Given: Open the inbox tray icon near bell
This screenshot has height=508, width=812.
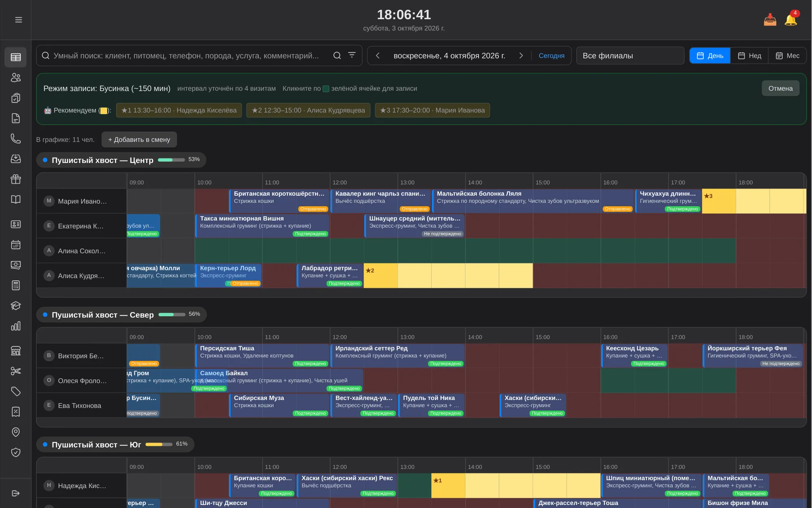Looking at the screenshot, I should [x=770, y=20].
